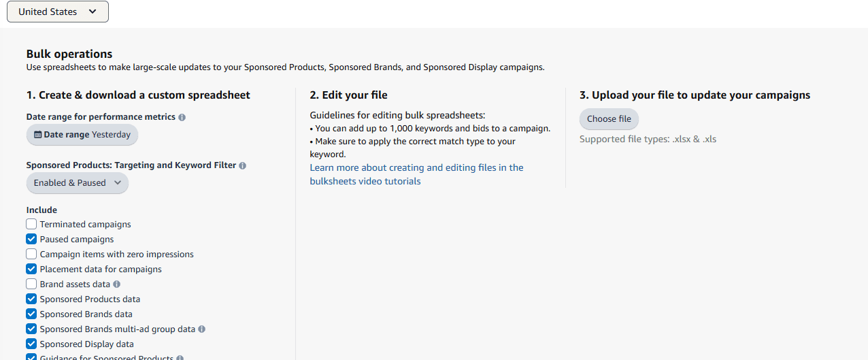Click the 'Include' section label
This screenshot has height=360, width=868.
pos(41,210)
